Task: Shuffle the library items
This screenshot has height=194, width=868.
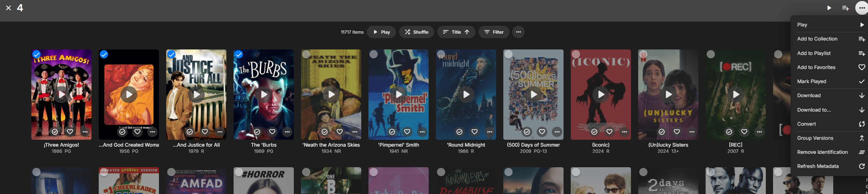Action: click(x=416, y=32)
